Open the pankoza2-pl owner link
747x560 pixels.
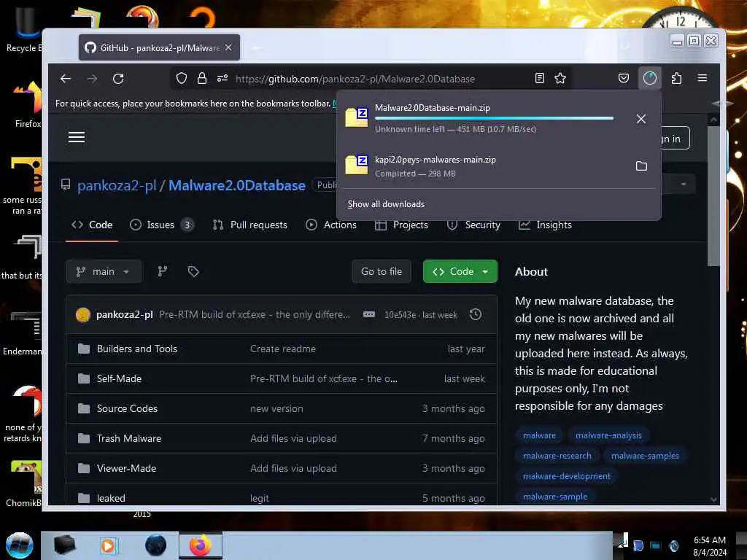(x=117, y=186)
